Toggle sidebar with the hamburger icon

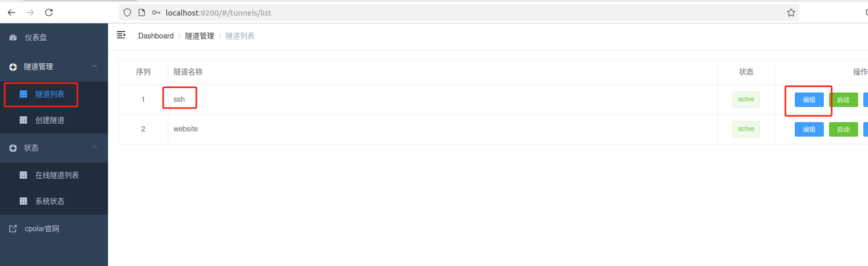pyautogui.click(x=121, y=35)
